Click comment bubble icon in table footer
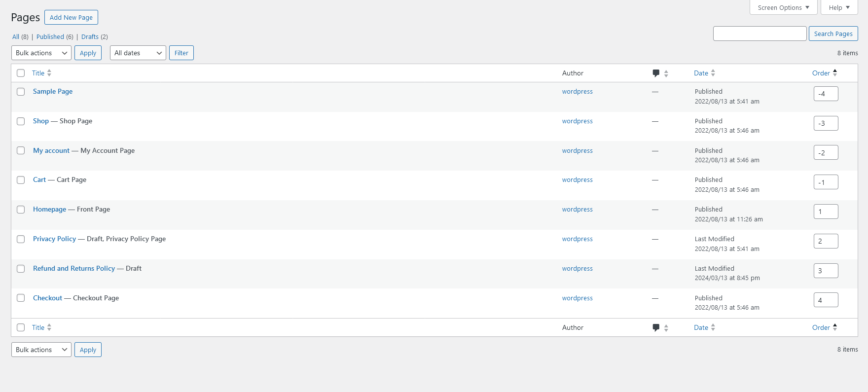The height and width of the screenshot is (392, 868). point(656,327)
